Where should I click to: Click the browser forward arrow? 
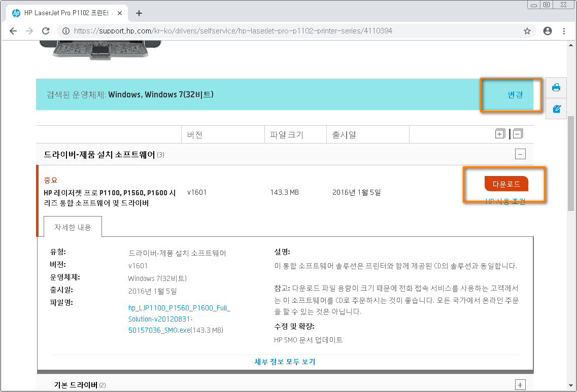pos(29,31)
